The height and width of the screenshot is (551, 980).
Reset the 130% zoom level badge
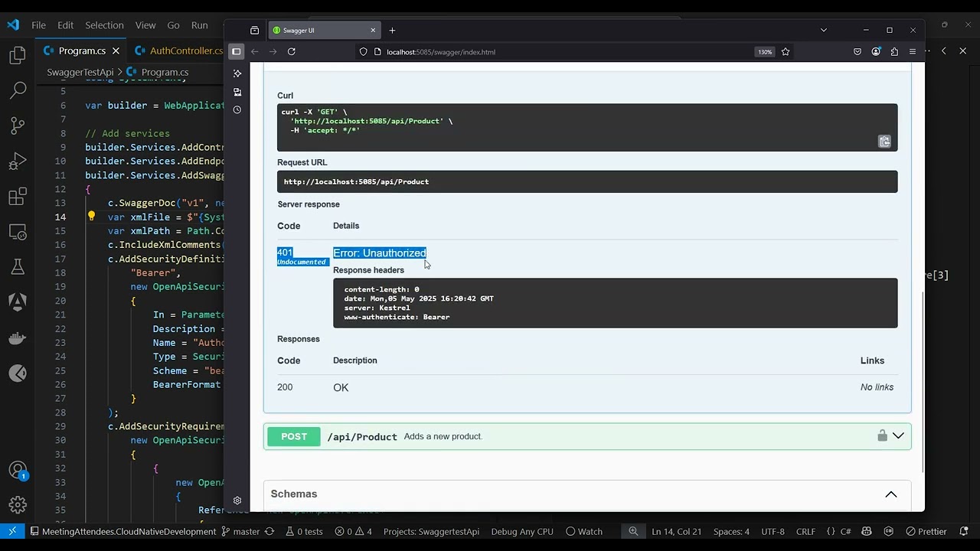[x=764, y=52]
